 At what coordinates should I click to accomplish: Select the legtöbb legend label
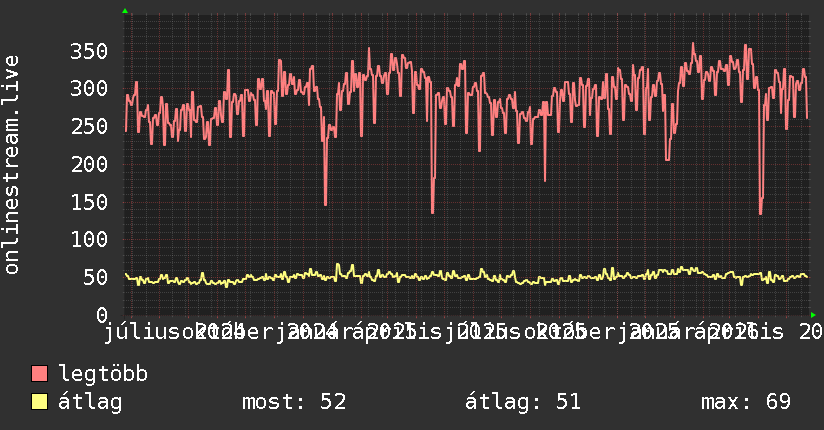(103, 374)
